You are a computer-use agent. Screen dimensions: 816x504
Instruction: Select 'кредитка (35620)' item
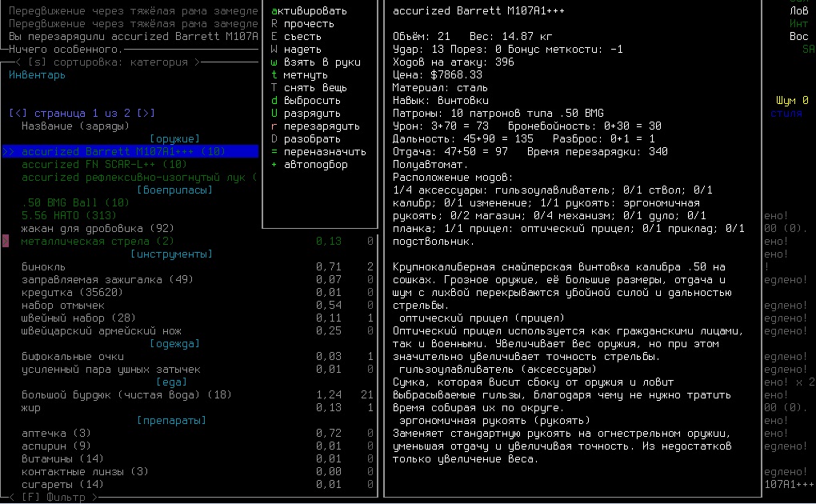tap(72, 292)
